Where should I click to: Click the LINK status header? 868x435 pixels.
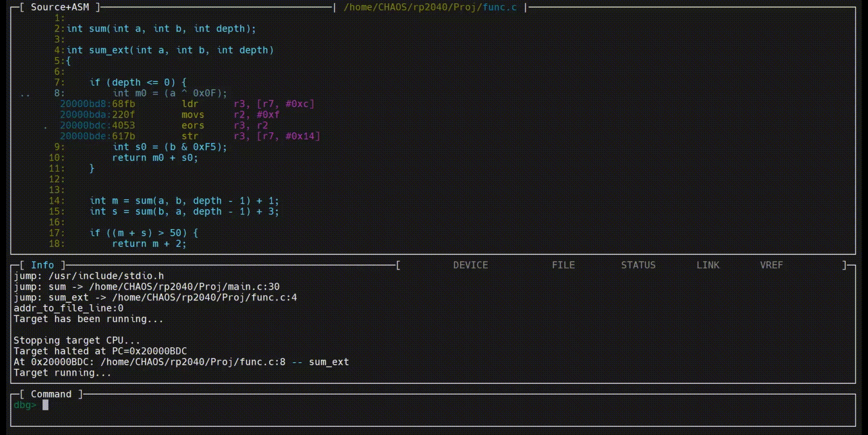707,265
